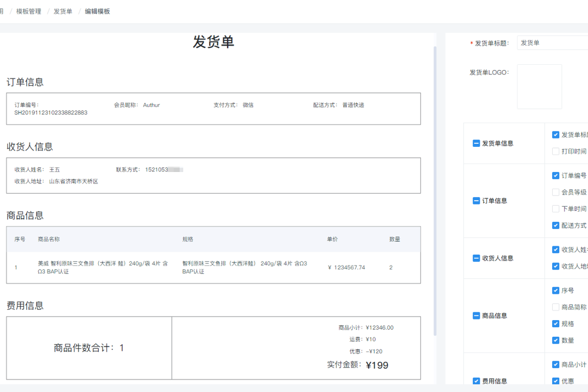
Task: Uncheck the 优惠 checkbox
Action: [x=556, y=381]
